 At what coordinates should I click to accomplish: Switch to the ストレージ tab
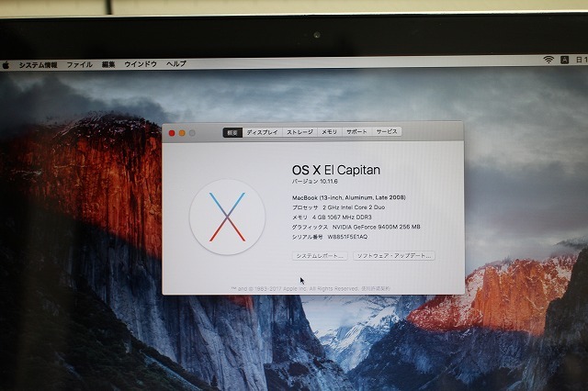point(300,132)
